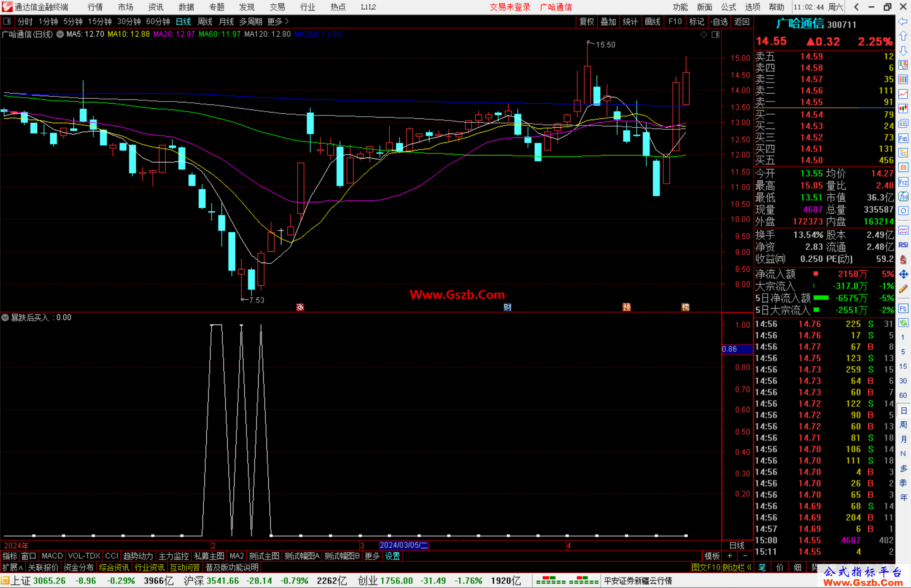Click the panel toggle icon beside the diamond
The height and width of the screenshot is (588, 911).
pyautogui.click(x=715, y=35)
